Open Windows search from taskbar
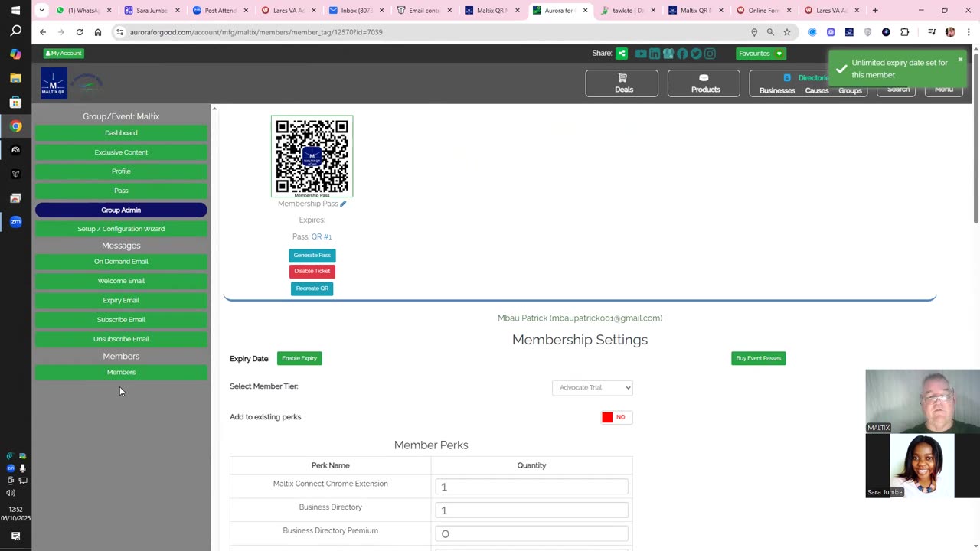Screen dimensions: 980x551 (x=15, y=31)
